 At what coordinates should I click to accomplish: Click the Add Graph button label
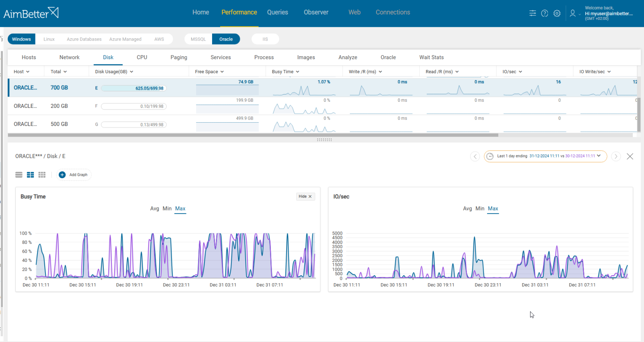(78, 175)
